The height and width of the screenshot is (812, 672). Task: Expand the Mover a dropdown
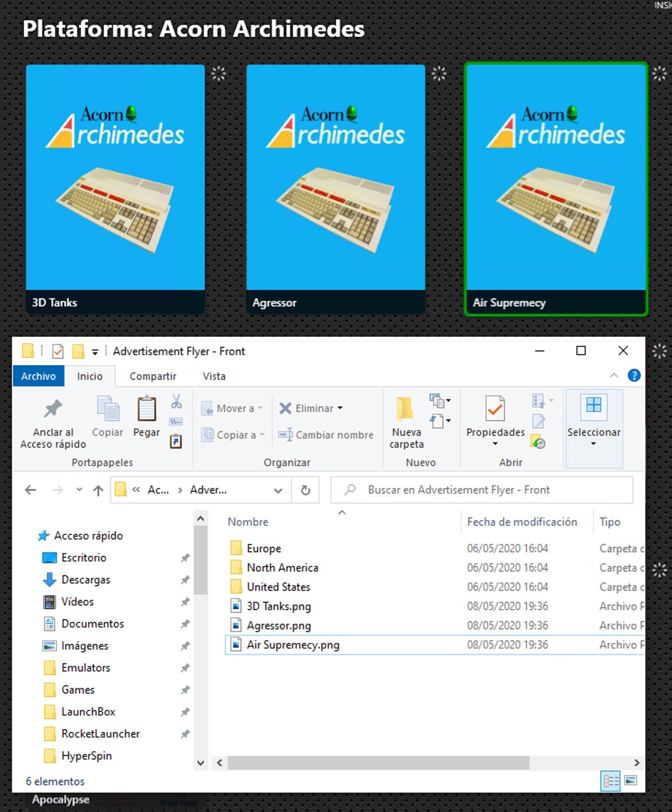tap(260, 408)
